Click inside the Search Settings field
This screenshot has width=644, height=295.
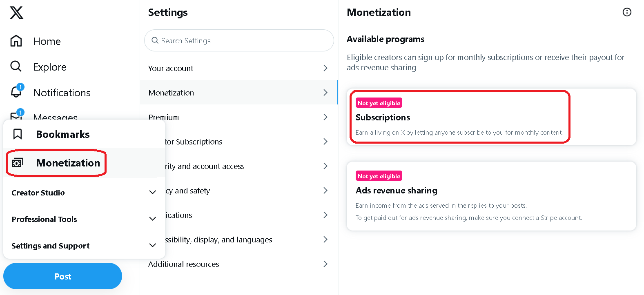[x=238, y=40]
